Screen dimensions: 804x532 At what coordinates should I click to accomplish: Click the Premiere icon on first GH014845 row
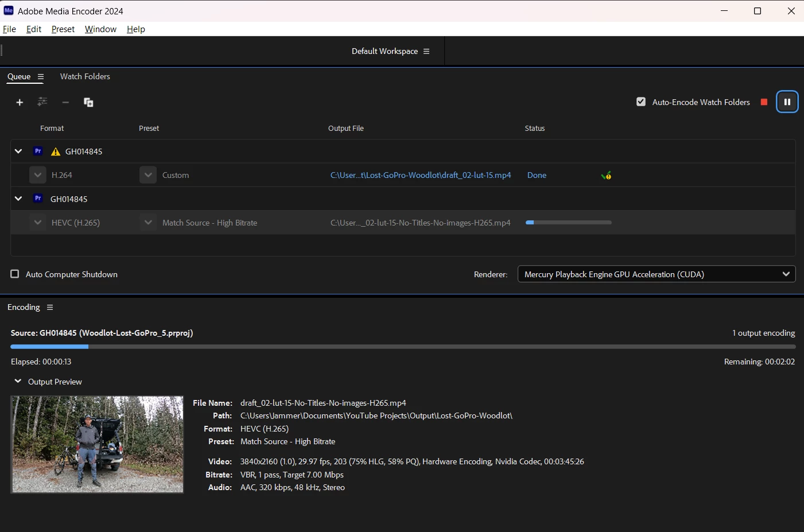point(38,151)
